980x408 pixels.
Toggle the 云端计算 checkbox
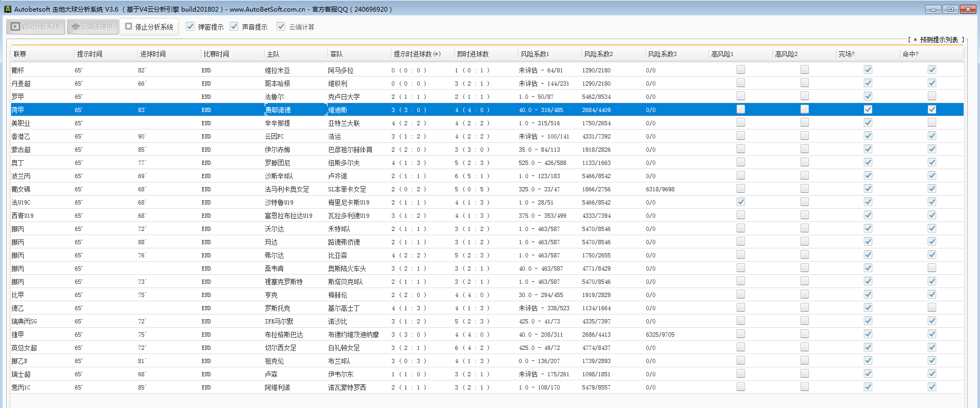pyautogui.click(x=281, y=26)
